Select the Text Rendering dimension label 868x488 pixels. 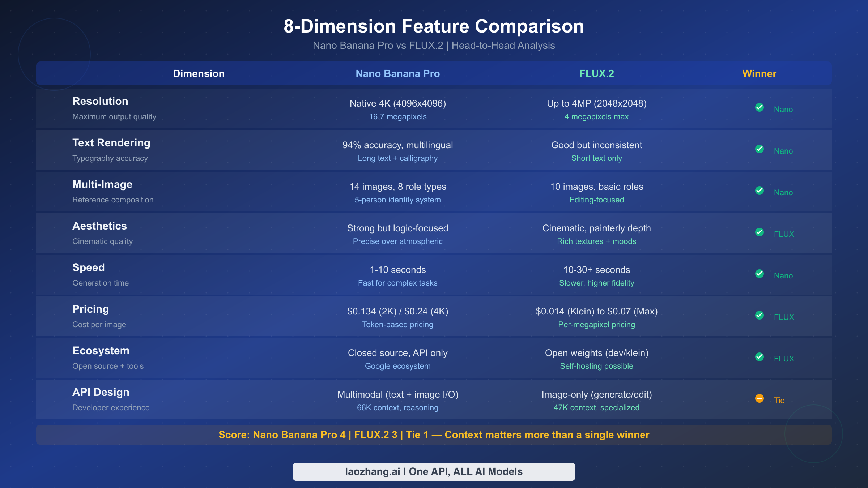click(111, 143)
